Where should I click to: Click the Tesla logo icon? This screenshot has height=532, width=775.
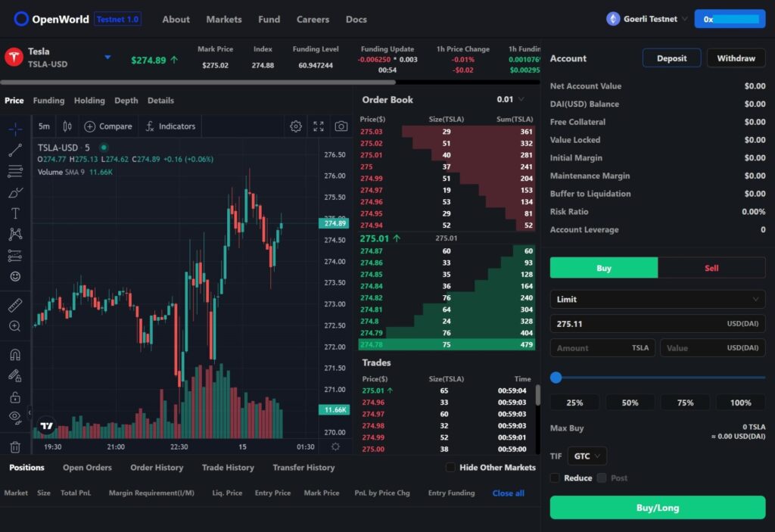(x=14, y=58)
